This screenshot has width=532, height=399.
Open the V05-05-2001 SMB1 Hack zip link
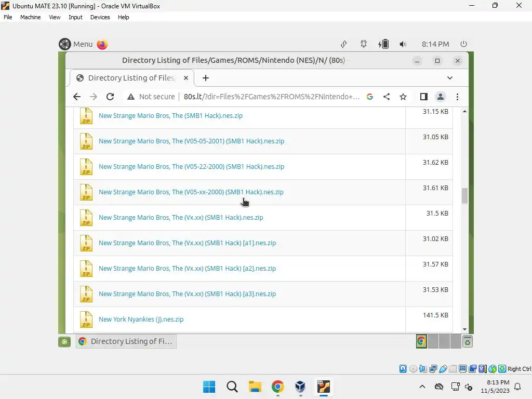pos(191,141)
